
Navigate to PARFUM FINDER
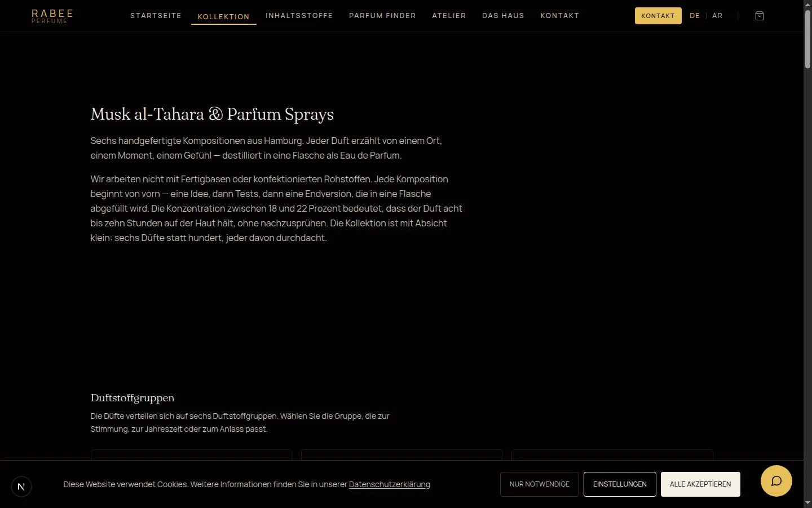(x=382, y=16)
